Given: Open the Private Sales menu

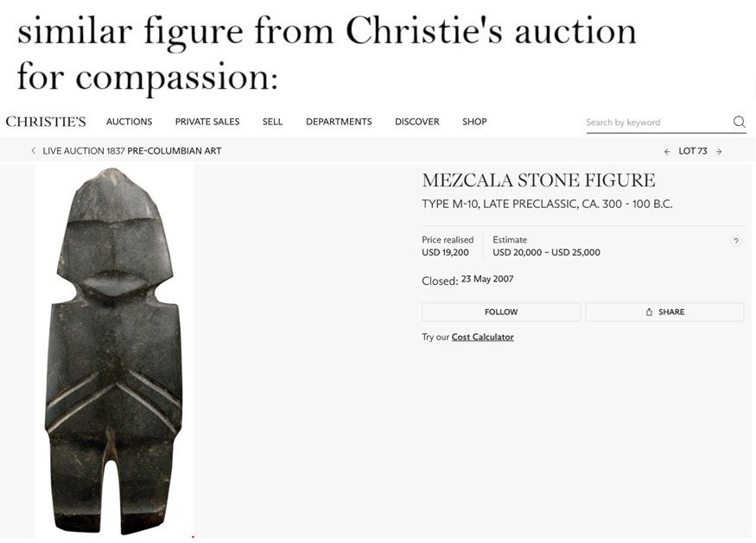Looking at the screenshot, I should pyautogui.click(x=207, y=122).
